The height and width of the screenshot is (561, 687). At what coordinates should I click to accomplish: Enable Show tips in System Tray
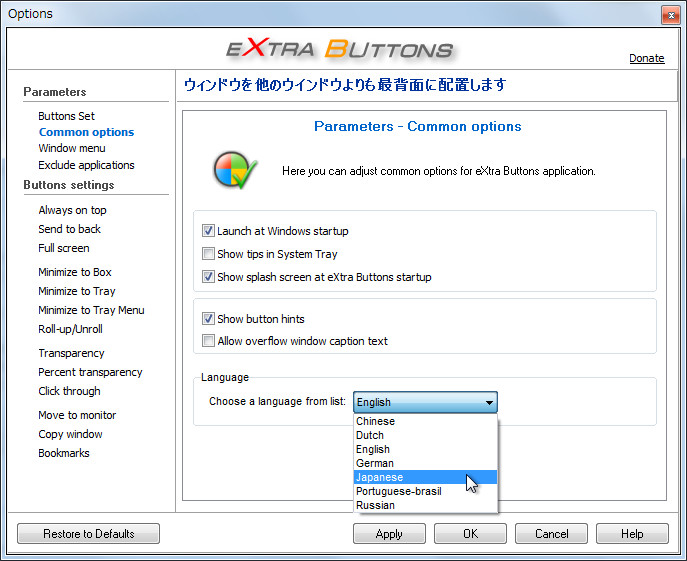[208, 254]
